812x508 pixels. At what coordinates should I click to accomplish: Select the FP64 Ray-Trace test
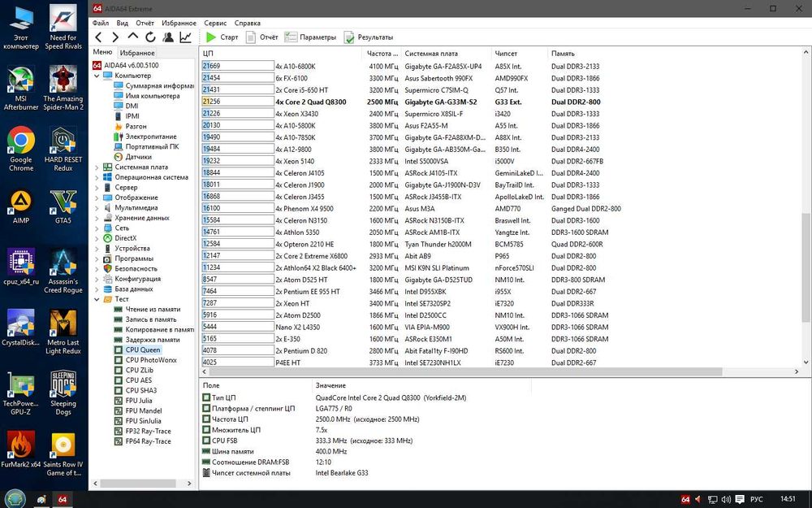coord(142,441)
